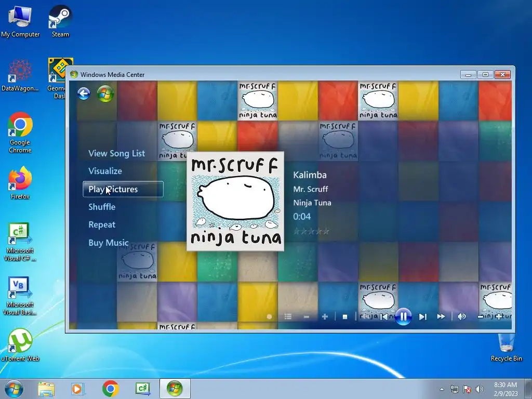
Task: Go to the previous track
Action: coord(384,316)
